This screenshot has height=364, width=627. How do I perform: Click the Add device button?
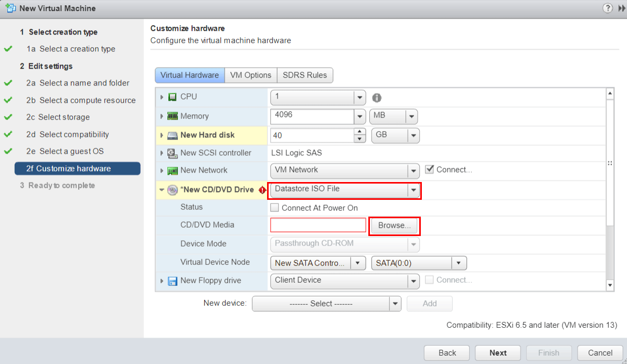pyautogui.click(x=430, y=304)
